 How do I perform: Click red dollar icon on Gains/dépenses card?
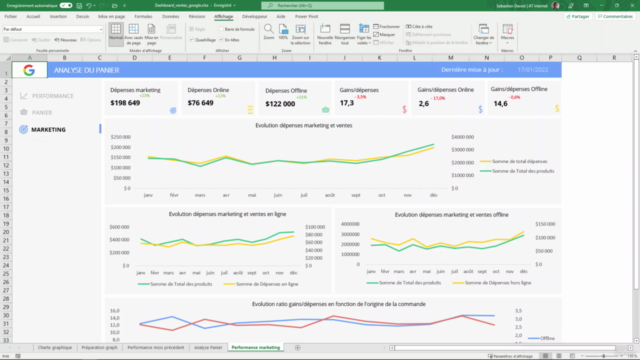click(x=404, y=109)
